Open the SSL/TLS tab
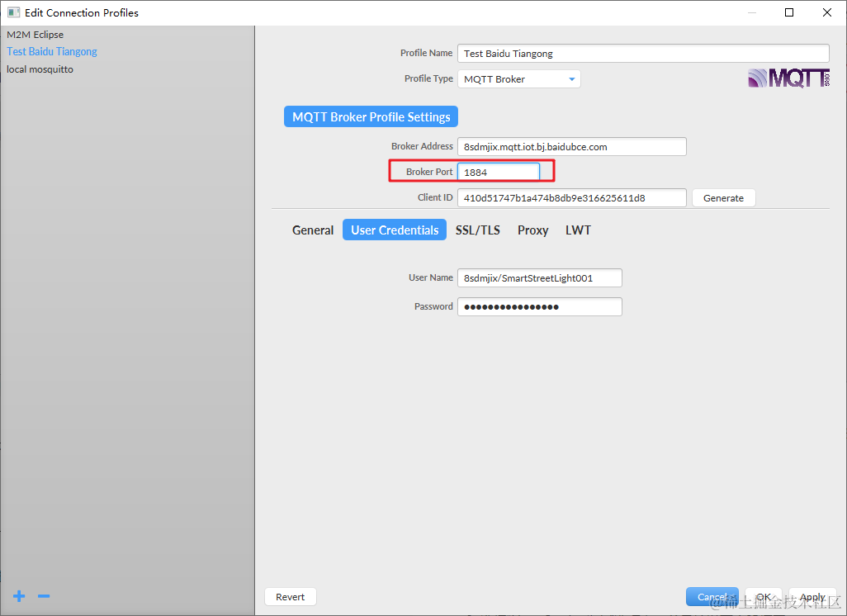This screenshot has width=847, height=616. click(477, 230)
